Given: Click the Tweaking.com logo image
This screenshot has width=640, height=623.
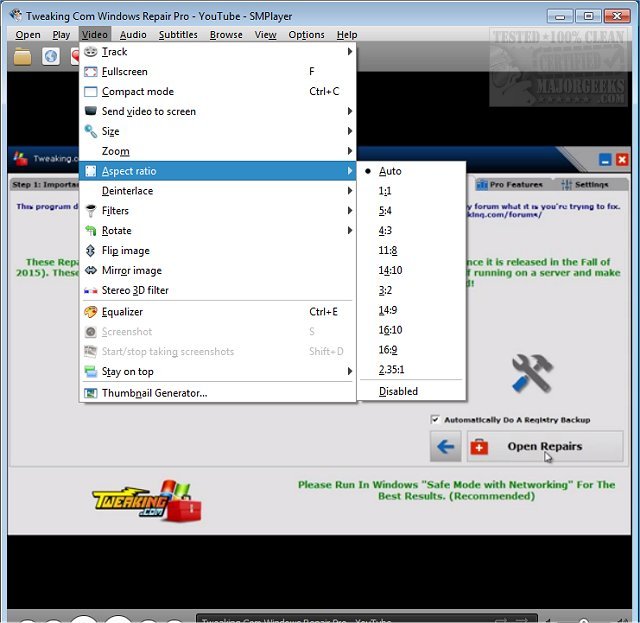Looking at the screenshot, I should click(147, 501).
